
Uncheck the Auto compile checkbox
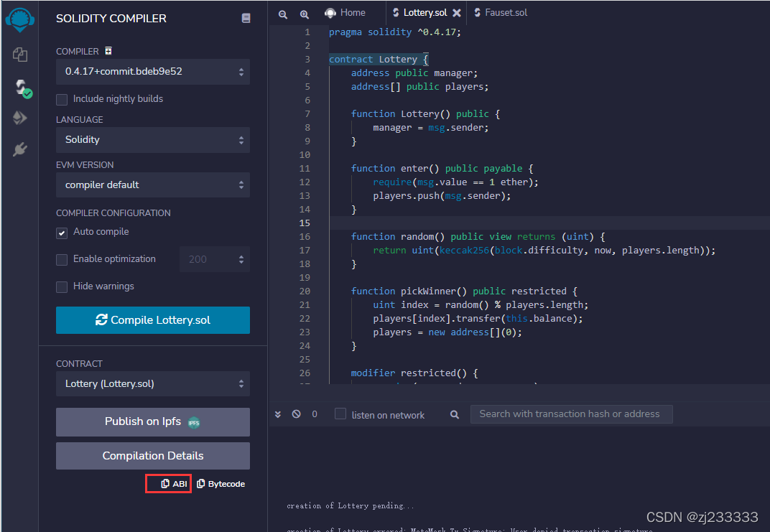pos(62,233)
